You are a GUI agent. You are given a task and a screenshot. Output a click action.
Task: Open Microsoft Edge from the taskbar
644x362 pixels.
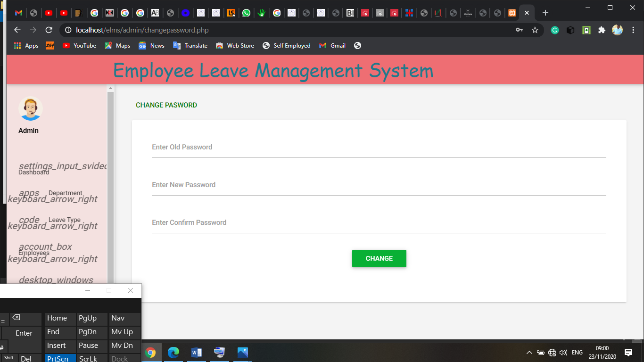pyautogui.click(x=173, y=352)
